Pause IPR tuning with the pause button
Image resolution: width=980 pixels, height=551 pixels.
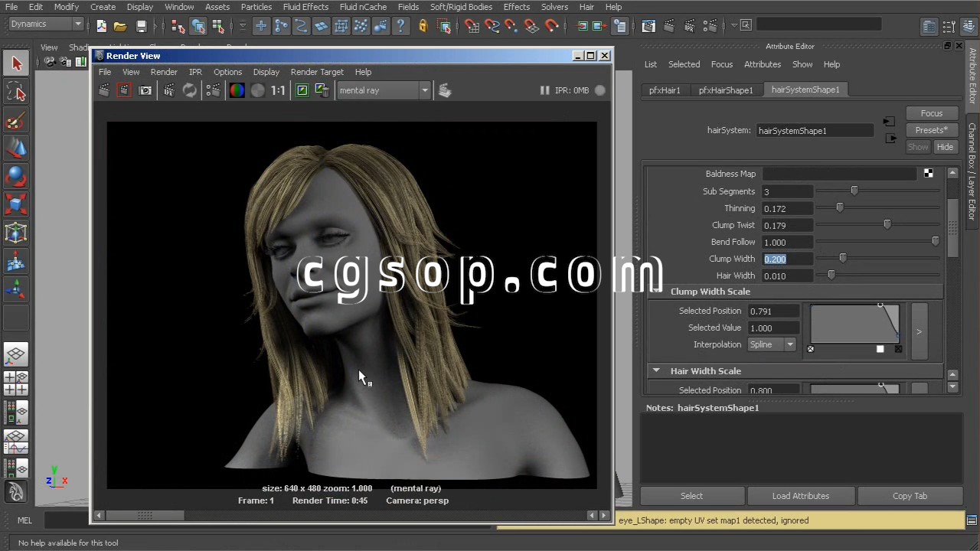(544, 90)
